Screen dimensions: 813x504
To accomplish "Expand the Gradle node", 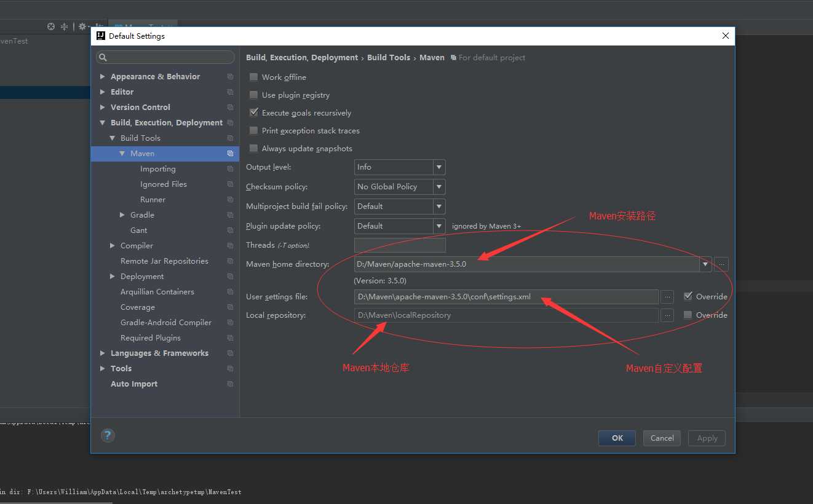I will (x=122, y=215).
